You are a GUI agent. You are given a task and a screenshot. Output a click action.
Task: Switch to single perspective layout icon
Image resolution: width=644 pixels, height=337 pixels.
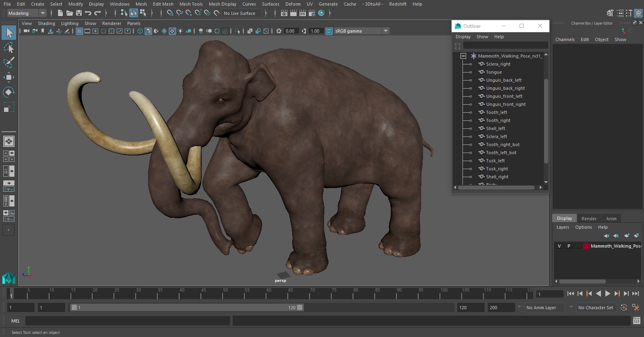9,141
